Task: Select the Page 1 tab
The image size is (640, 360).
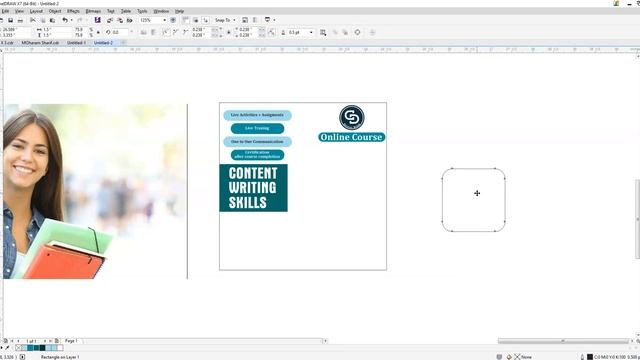Action: (x=71, y=341)
